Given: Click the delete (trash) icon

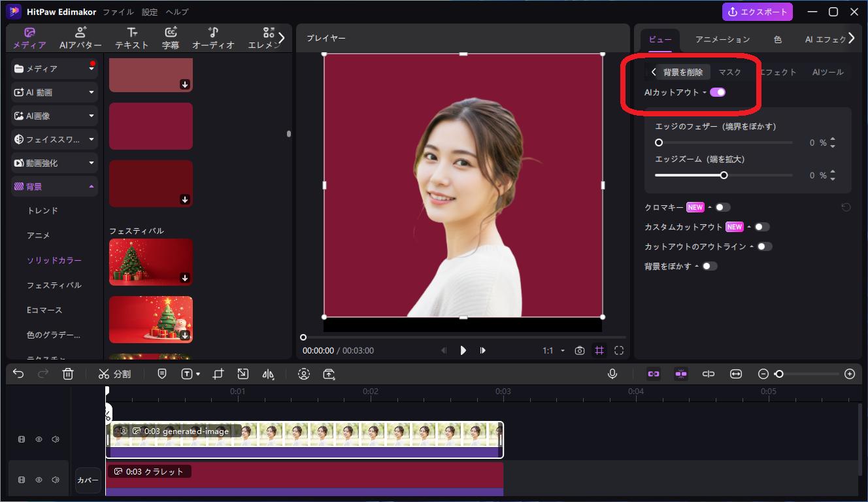Looking at the screenshot, I should click(x=68, y=373).
